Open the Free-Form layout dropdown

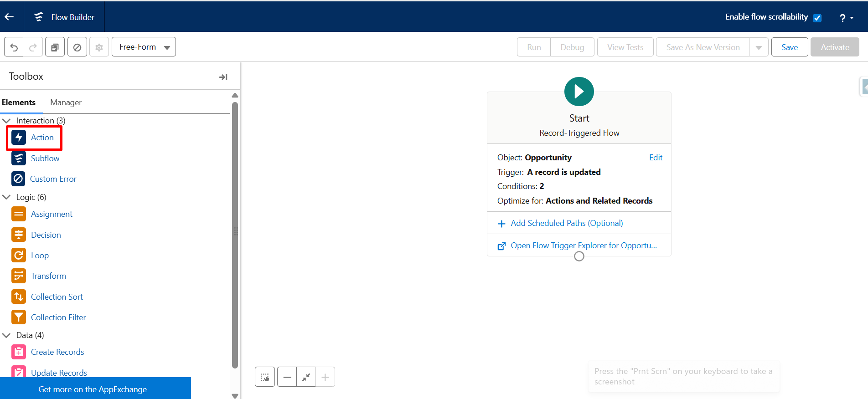click(x=144, y=47)
